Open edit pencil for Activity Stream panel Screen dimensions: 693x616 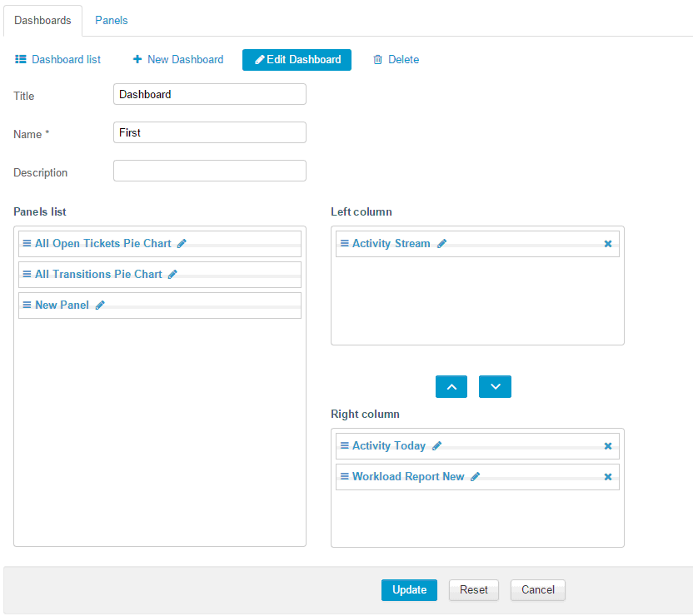tap(441, 244)
